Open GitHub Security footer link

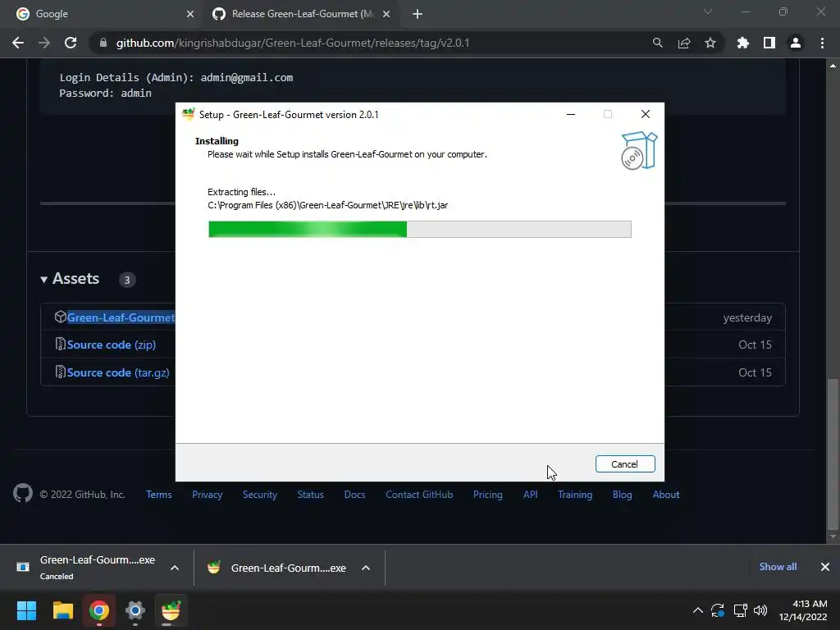[x=260, y=495]
